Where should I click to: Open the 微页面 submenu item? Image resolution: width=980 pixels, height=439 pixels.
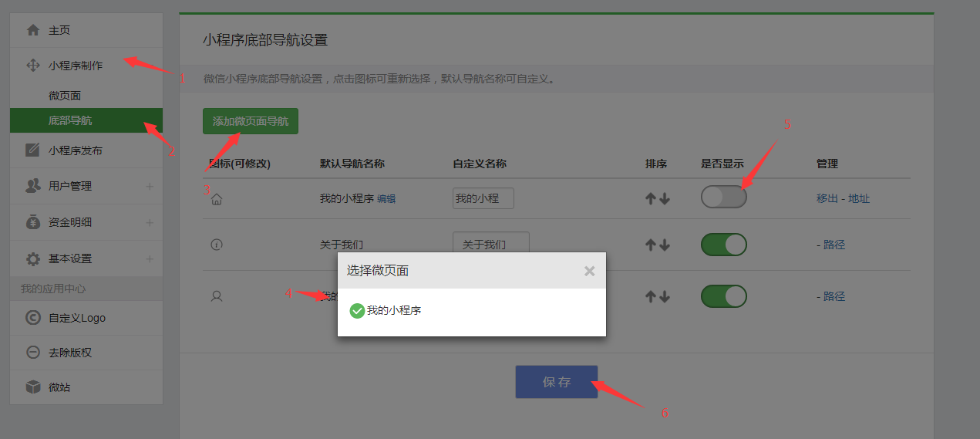pos(65,96)
